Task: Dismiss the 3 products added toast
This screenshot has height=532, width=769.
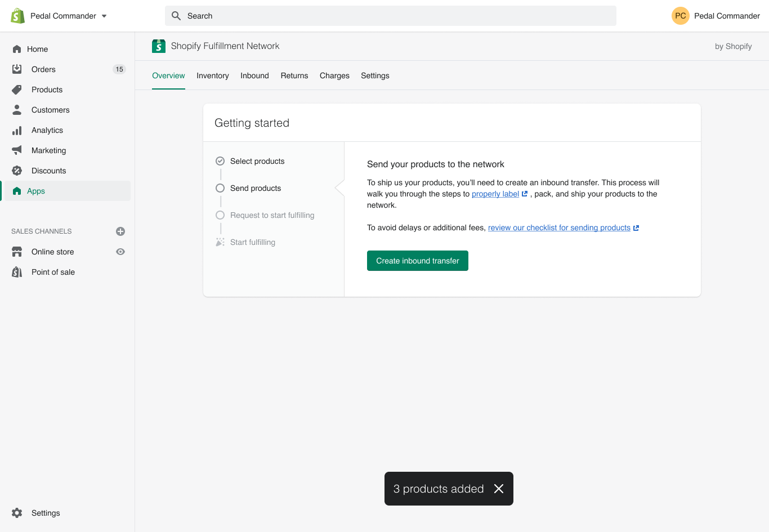Action: coord(499,489)
